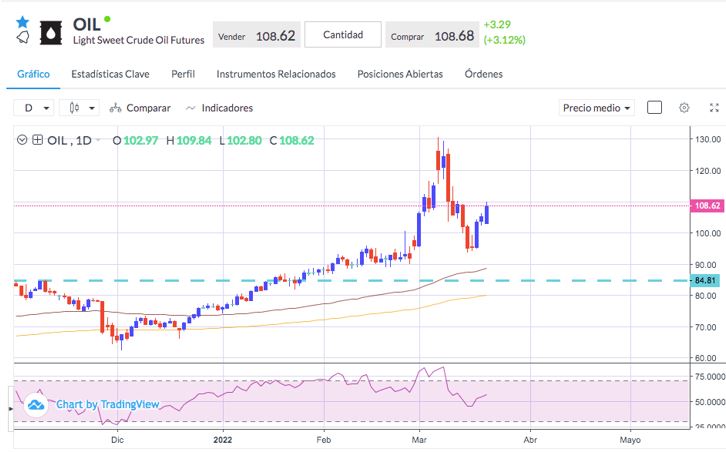This screenshot has height=452, width=726.
Task: Open the D timeframe dropdown
Action: click(34, 108)
